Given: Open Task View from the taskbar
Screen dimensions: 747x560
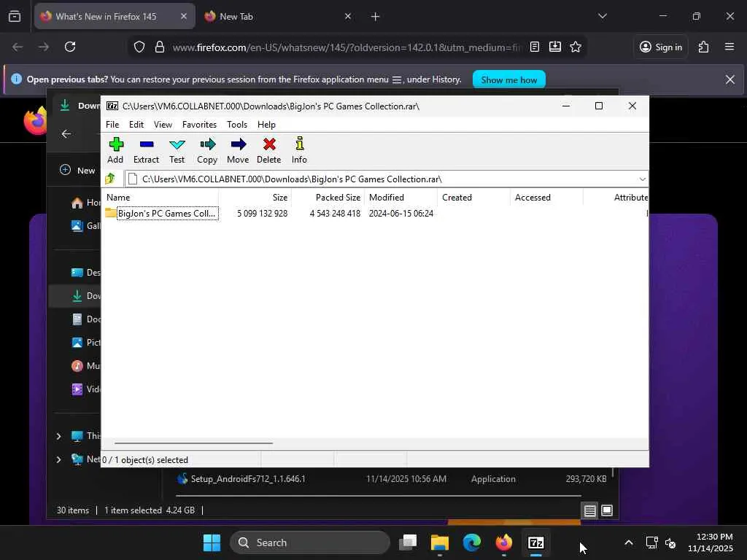Looking at the screenshot, I should click(x=408, y=542).
